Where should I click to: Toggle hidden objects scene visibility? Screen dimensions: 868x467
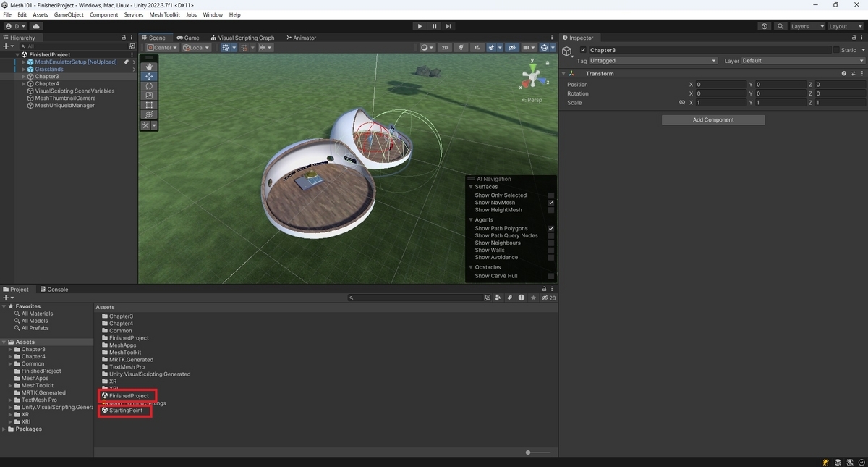click(512, 48)
